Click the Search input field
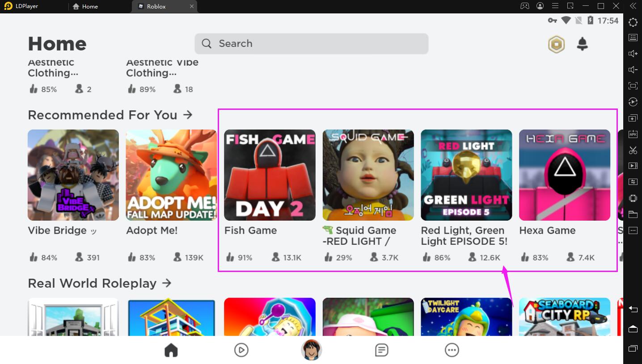The width and height of the screenshot is (642, 364). [311, 44]
